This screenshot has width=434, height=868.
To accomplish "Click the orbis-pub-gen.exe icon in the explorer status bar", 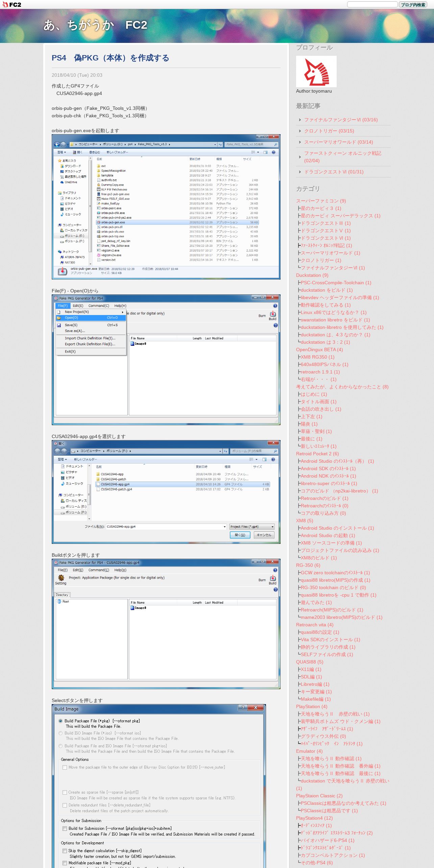I will (x=63, y=271).
